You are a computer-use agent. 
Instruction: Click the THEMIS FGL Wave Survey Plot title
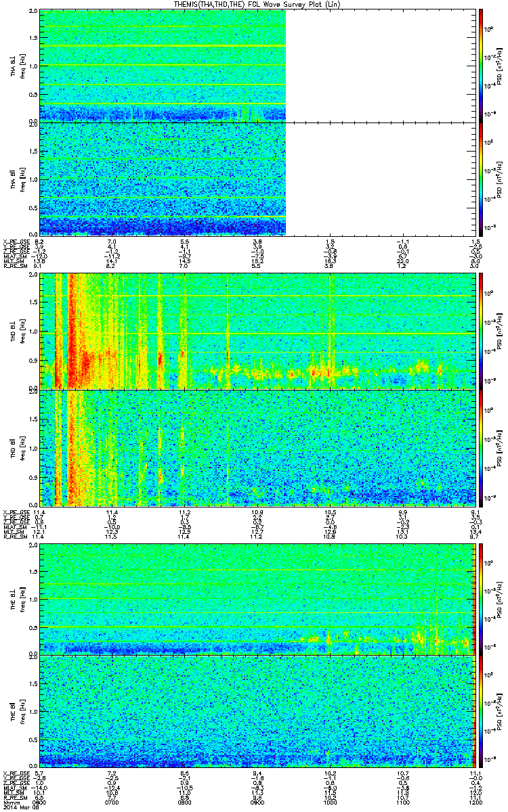(256, 5)
